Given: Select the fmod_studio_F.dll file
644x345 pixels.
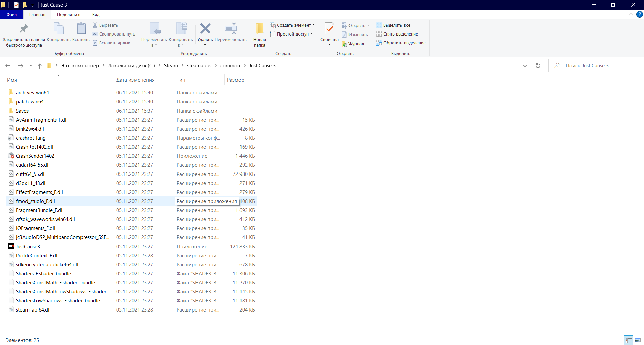Looking at the screenshot, I should click(x=131, y=201).
